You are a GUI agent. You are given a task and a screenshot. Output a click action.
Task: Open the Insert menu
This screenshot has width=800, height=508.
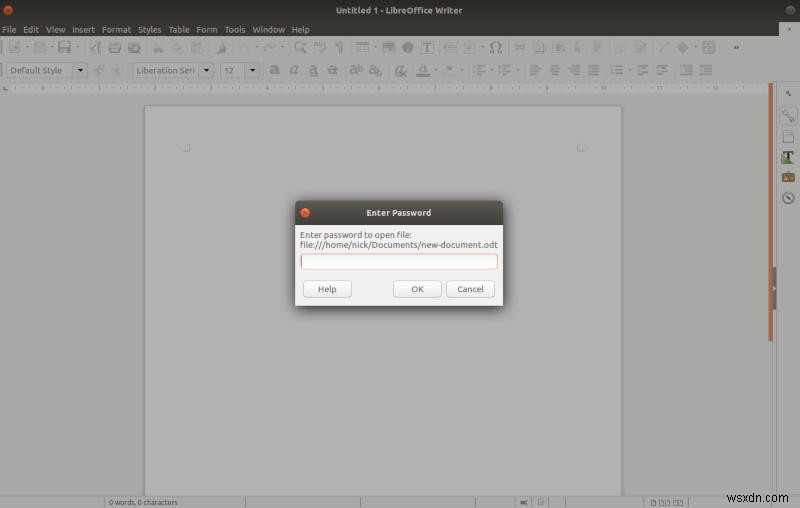click(83, 30)
